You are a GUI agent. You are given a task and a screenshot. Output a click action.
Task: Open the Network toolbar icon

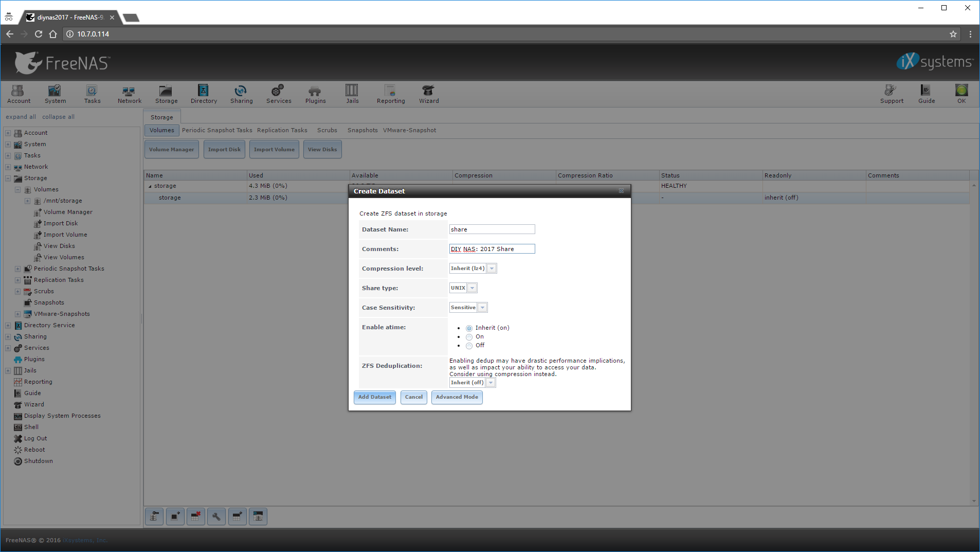pyautogui.click(x=129, y=94)
